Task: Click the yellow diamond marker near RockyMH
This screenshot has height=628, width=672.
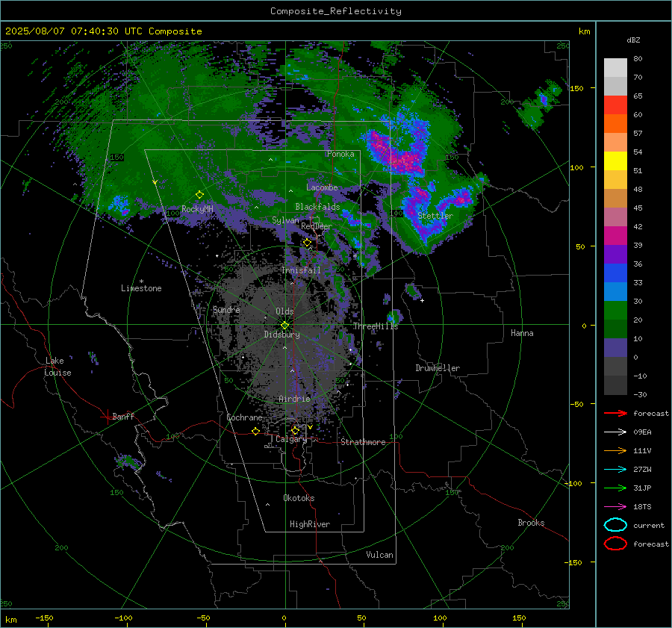Action: [199, 195]
